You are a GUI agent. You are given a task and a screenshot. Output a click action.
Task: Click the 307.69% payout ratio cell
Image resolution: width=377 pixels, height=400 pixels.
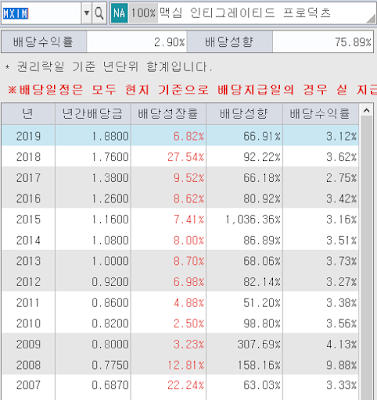point(244,344)
